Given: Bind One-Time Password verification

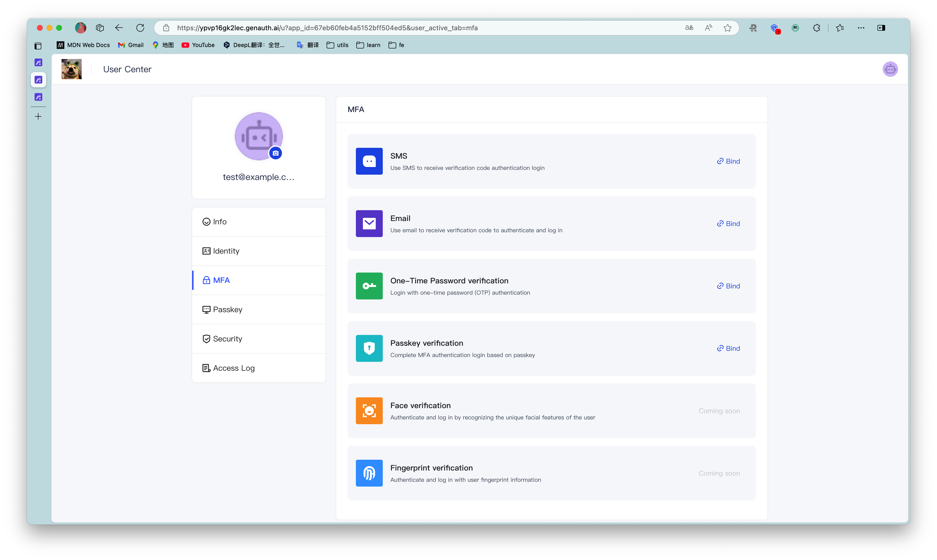Looking at the screenshot, I should (728, 286).
